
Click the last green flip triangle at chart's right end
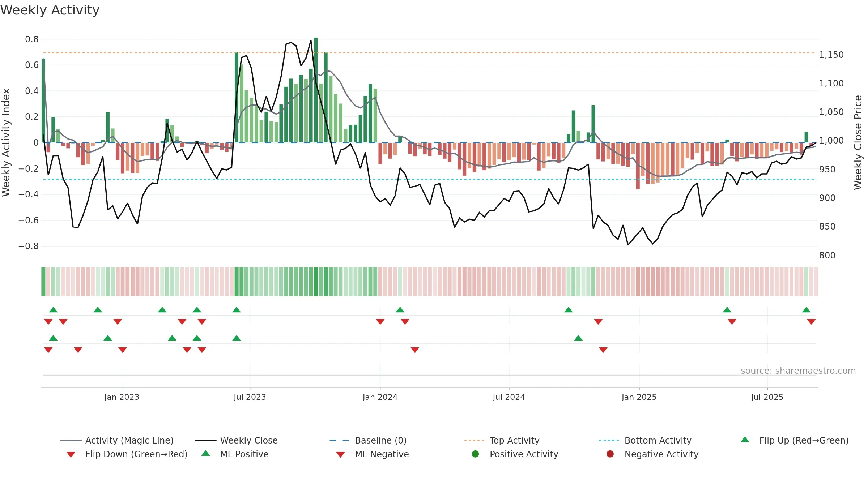[x=806, y=310]
